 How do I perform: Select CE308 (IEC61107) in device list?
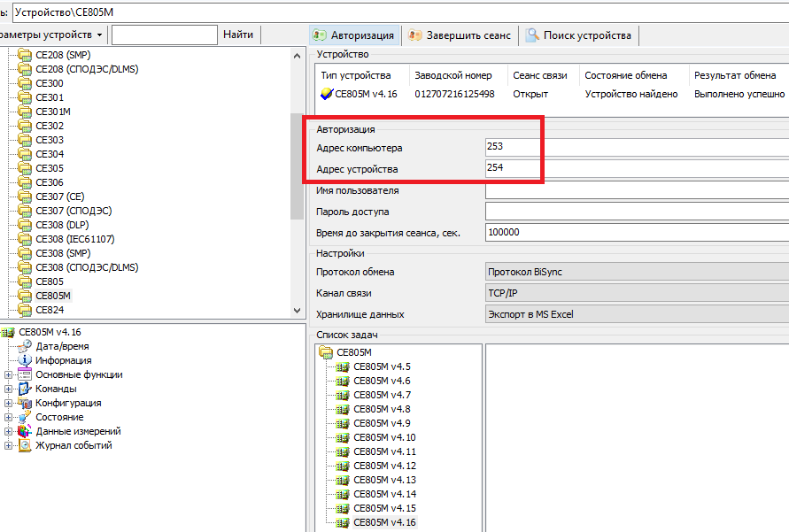(x=74, y=239)
